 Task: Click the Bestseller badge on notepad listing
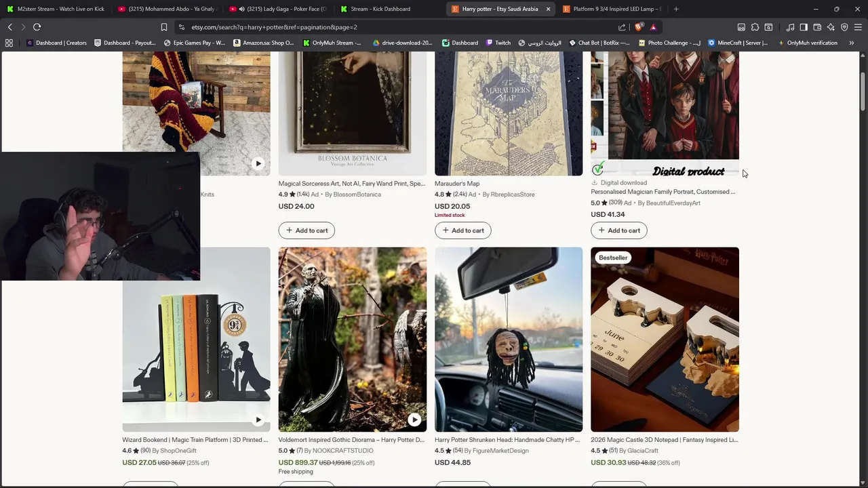pyautogui.click(x=613, y=258)
